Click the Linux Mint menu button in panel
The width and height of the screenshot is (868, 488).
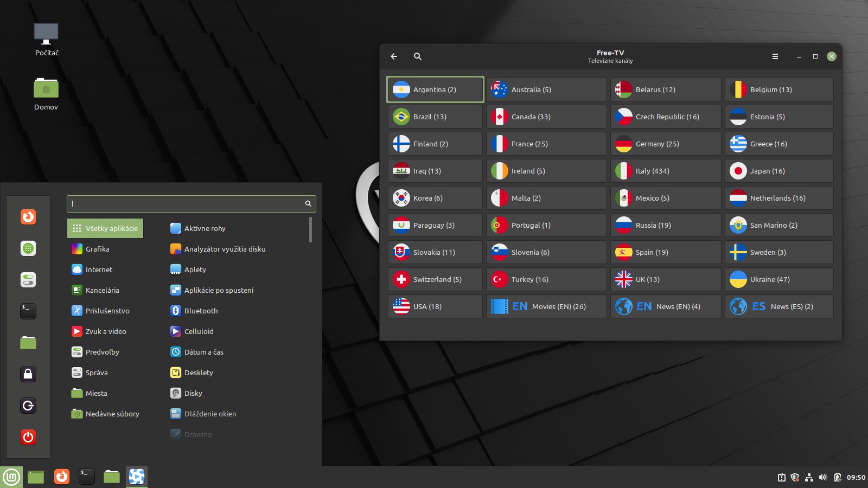click(11, 477)
